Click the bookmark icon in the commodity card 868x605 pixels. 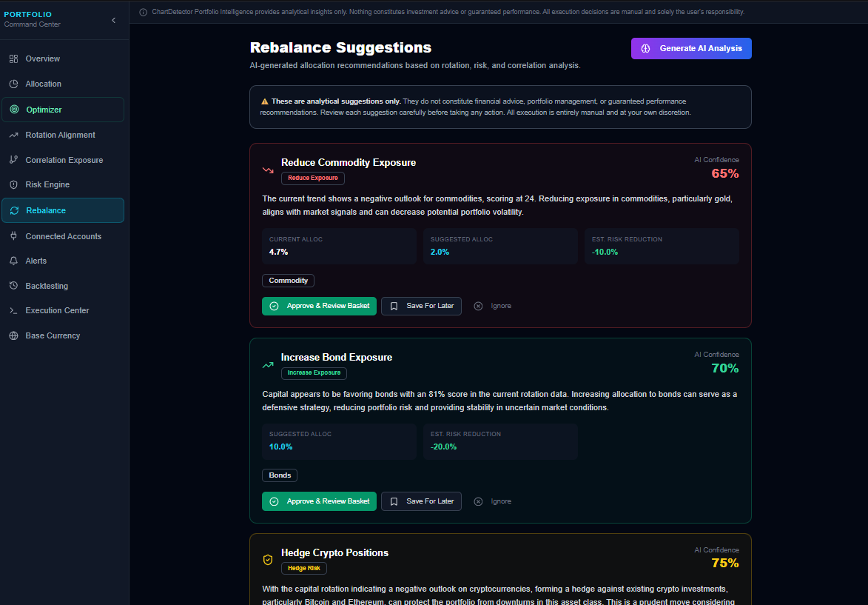pyautogui.click(x=394, y=306)
